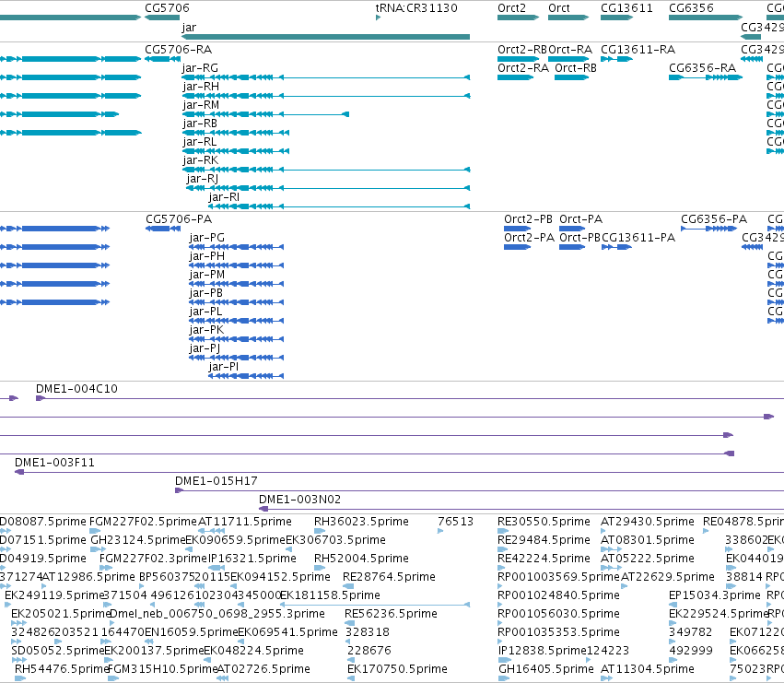Select the jar-PJ CDS label
This screenshot has height=683, width=784.
point(205,348)
